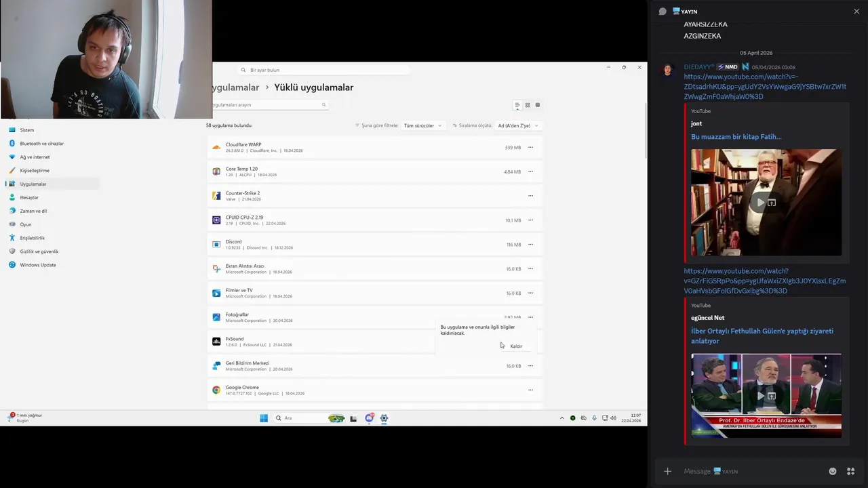This screenshot has height=488, width=868.
Task: Click the Discord app icon in list
Action: pyautogui.click(x=216, y=244)
